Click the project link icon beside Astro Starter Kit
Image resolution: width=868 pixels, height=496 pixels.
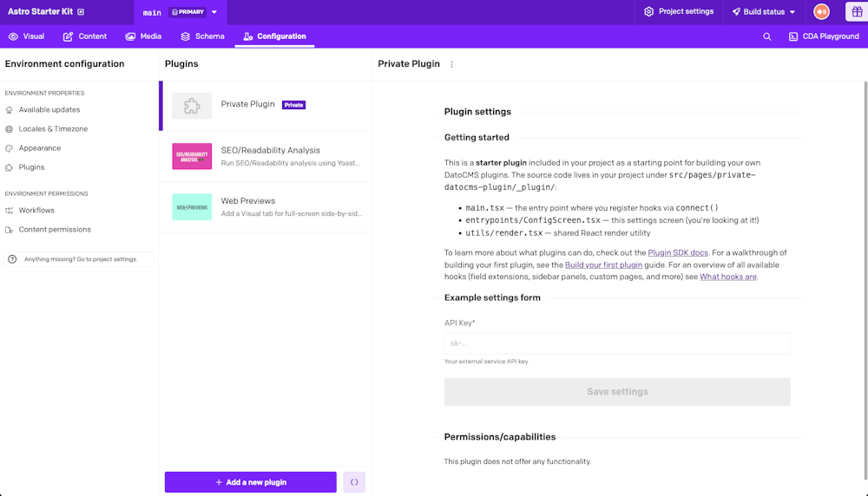[x=81, y=12]
